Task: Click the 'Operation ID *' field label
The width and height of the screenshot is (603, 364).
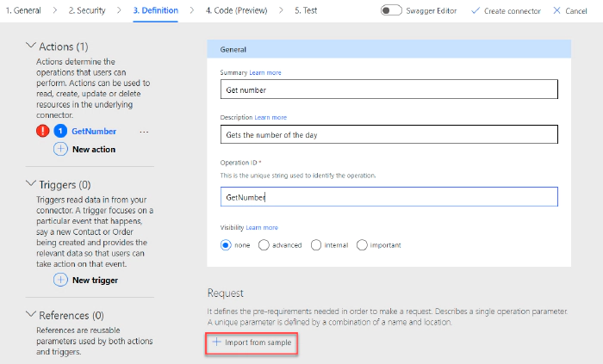Action: click(240, 163)
